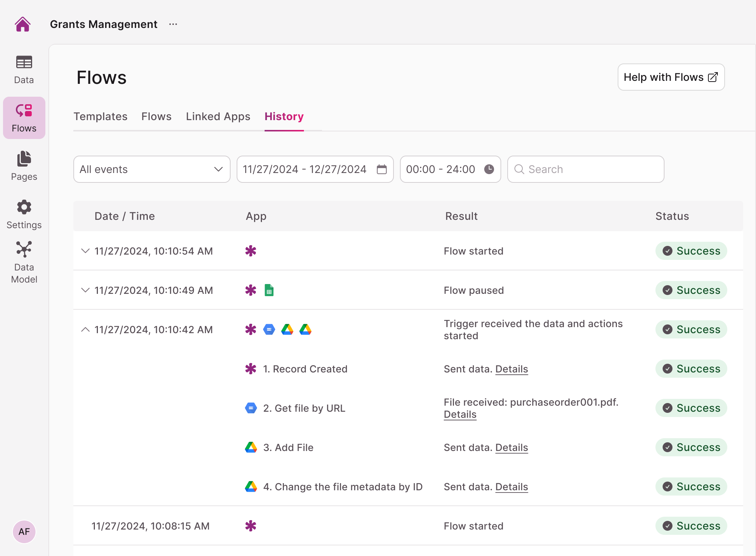This screenshot has width=756, height=556.
Task: Click the purple home icon
Action: [x=23, y=24]
